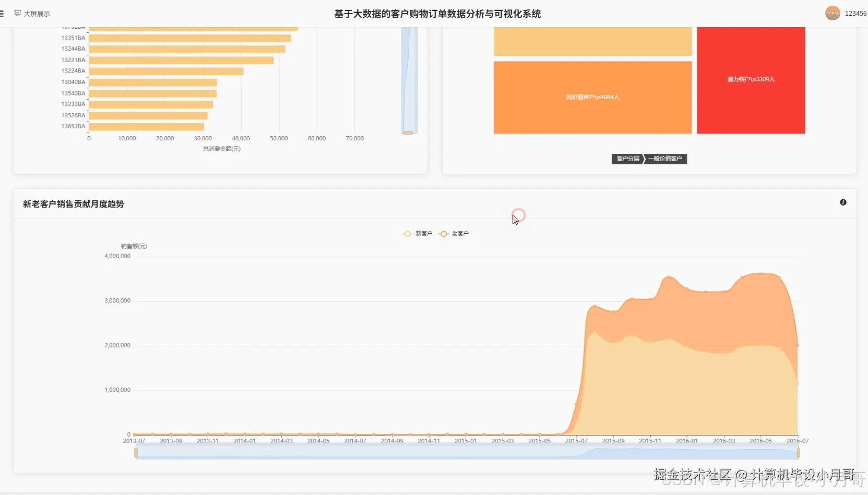The width and height of the screenshot is (868, 495).
Task: Click the 4,000,000 y-axis label
Action: (x=117, y=256)
